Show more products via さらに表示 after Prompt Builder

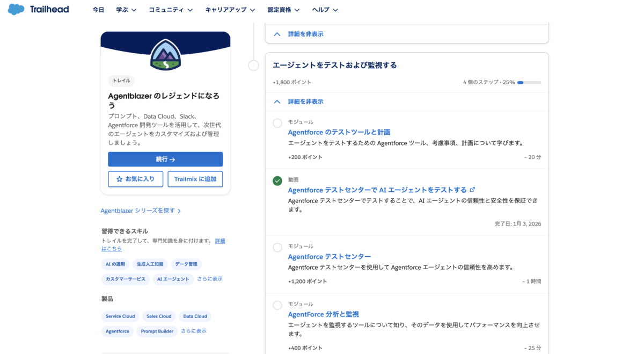pyautogui.click(x=194, y=331)
